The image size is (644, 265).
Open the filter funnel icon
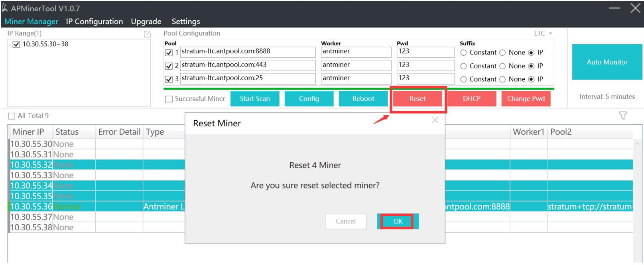click(623, 116)
